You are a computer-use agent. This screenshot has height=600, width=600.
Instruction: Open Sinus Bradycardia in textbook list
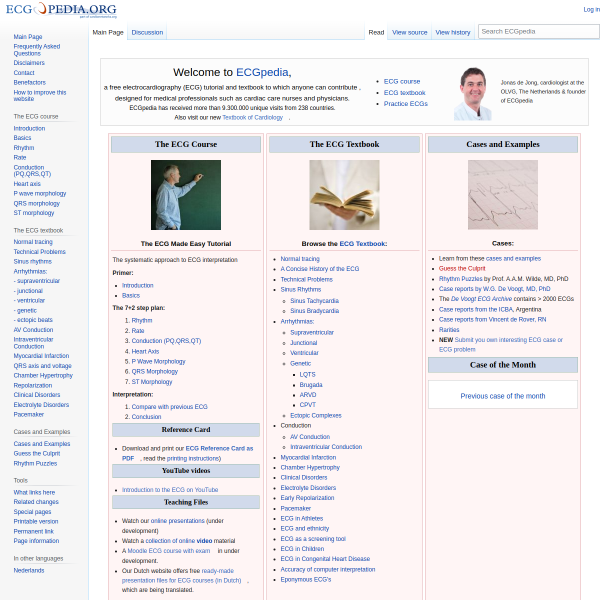point(315,311)
